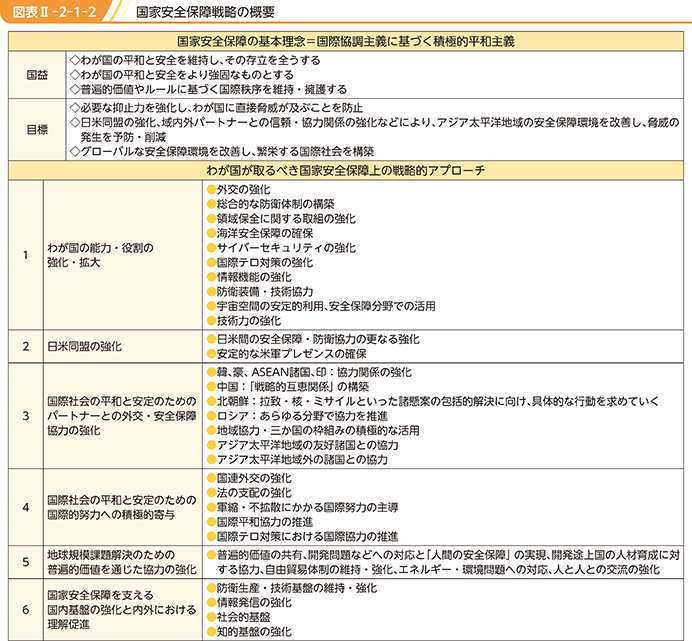Screen dimensions: 692x641
Task: Click the row number 5 cell
Action: (26, 562)
